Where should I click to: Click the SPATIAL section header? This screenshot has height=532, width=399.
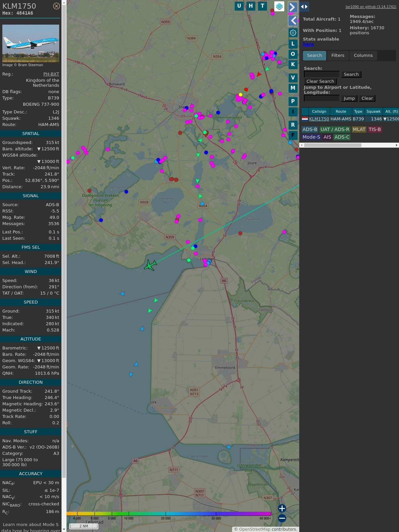(x=31, y=134)
